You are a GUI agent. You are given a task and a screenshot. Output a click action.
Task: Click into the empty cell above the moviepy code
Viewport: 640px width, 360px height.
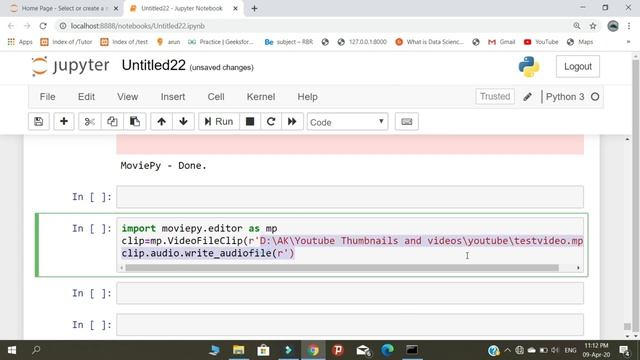pos(350,197)
